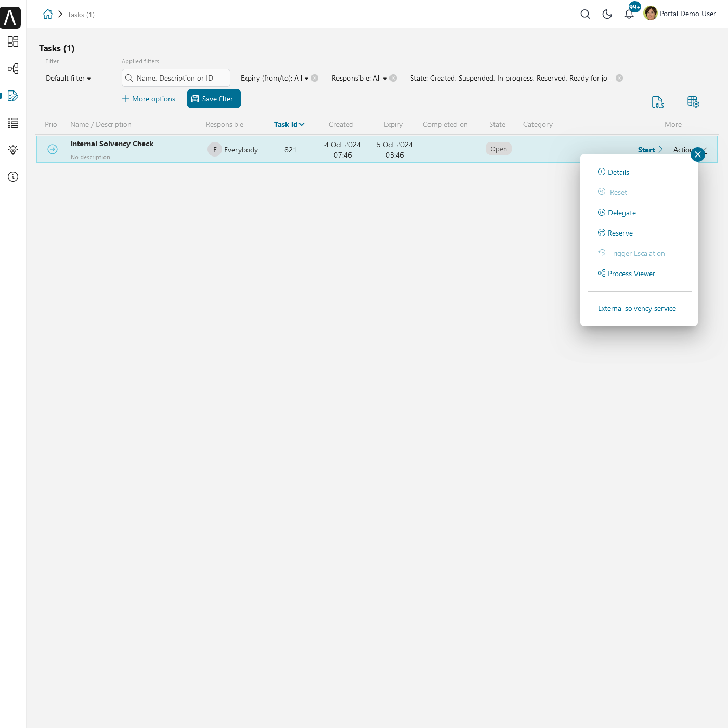Screen dimensions: 728x728
Task: Click the Portal Demo User name
Action: (688, 14)
